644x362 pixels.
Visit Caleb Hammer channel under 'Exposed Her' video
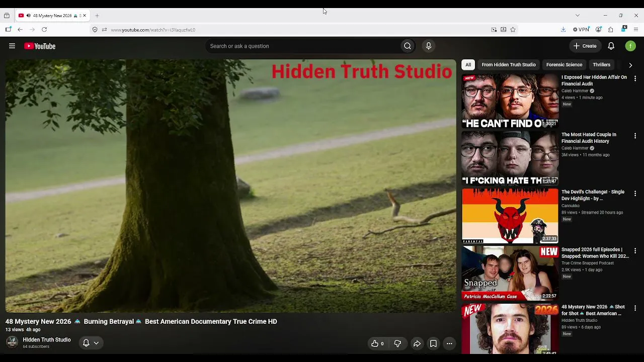[x=575, y=91]
